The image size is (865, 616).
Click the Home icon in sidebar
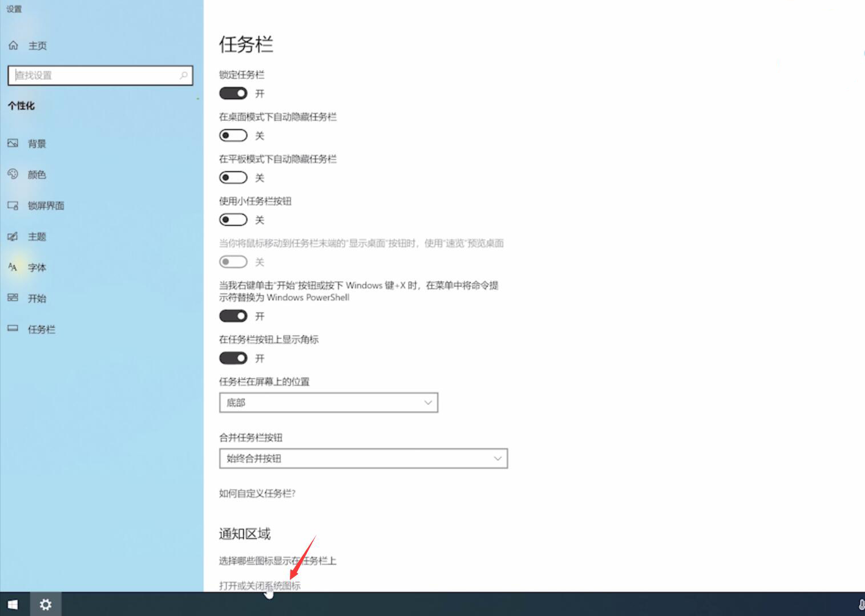pos(13,45)
